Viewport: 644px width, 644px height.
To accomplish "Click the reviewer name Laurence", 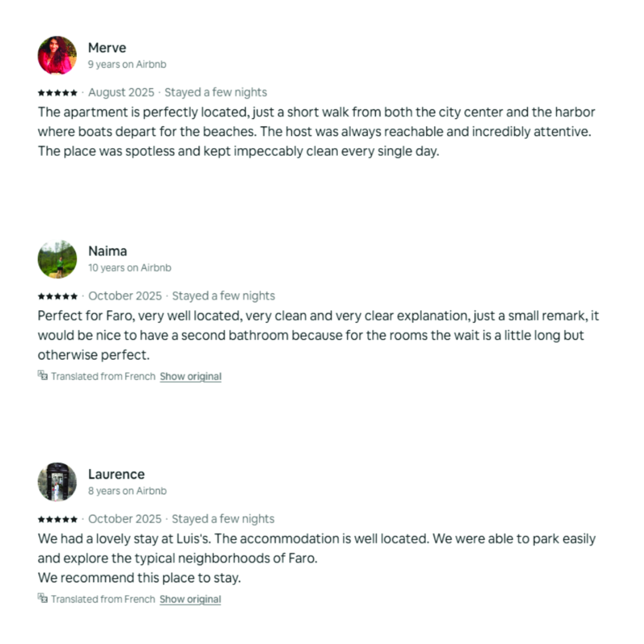I will [x=116, y=474].
